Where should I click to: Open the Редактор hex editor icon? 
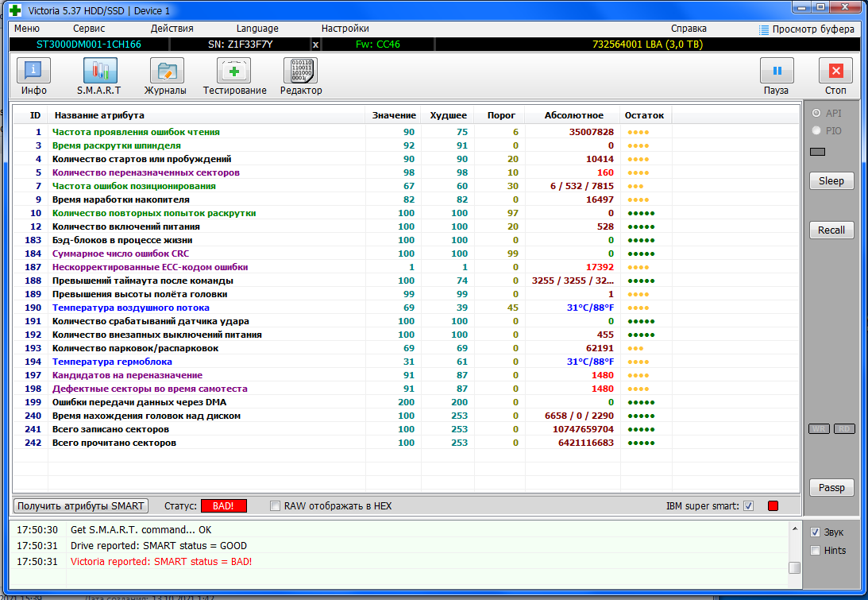click(x=301, y=72)
